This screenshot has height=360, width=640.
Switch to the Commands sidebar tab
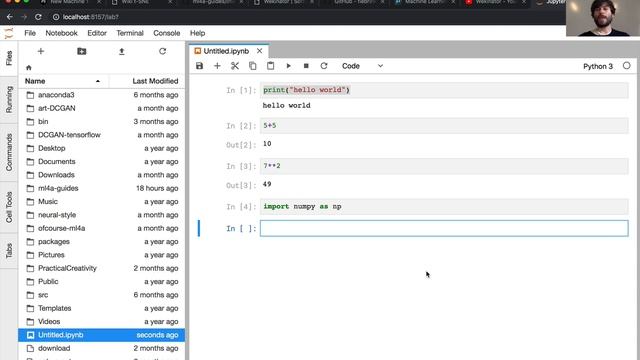click(x=9, y=152)
